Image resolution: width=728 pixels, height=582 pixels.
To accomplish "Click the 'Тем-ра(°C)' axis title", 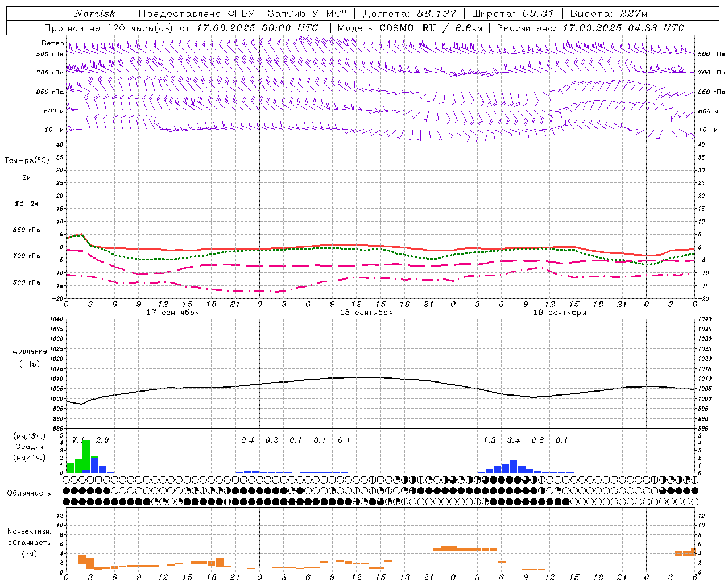I will point(27,161).
